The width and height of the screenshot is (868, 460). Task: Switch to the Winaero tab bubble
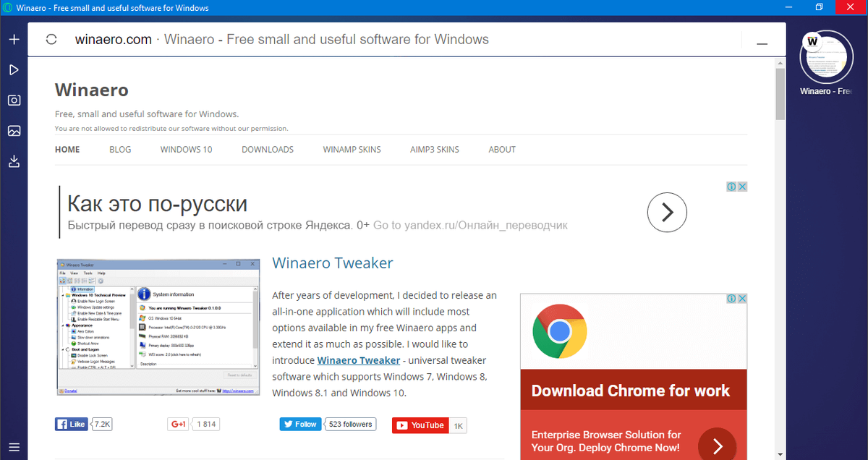click(x=826, y=57)
